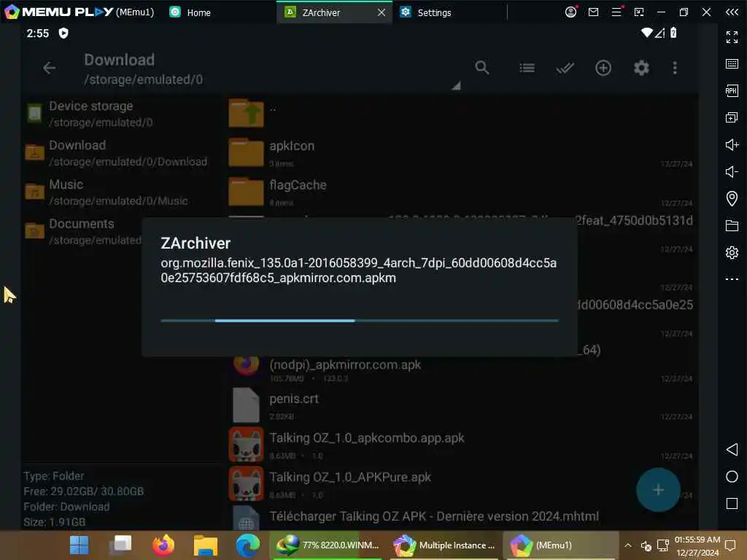Tap the floating plus action button
Viewport: 747px width, 560px height.
tap(658, 489)
